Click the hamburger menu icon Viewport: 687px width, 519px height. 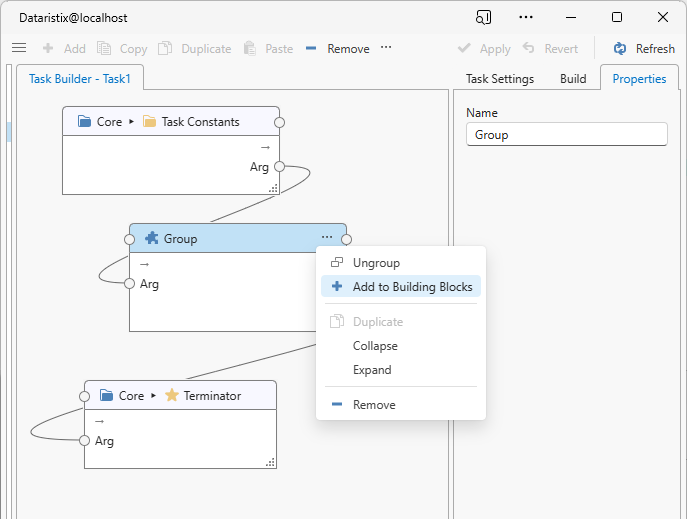pyautogui.click(x=18, y=48)
